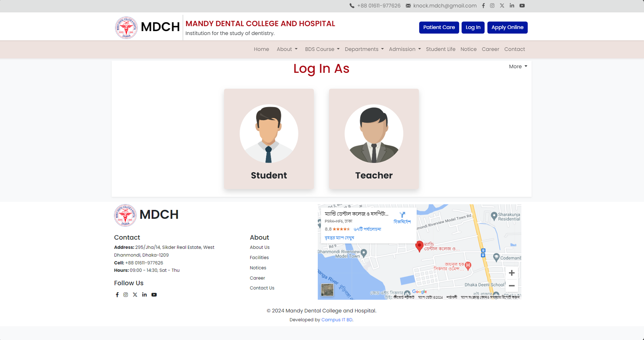This screenshot has width=644, height=340.
Task: Go to Student Life page
Action: (440, 49)
